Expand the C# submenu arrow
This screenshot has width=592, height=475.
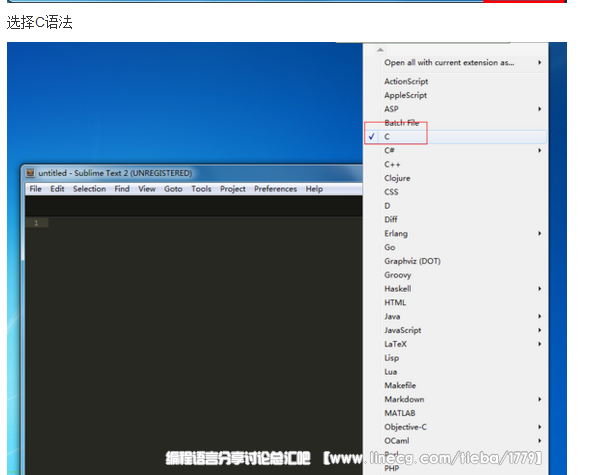pos(540,151)
